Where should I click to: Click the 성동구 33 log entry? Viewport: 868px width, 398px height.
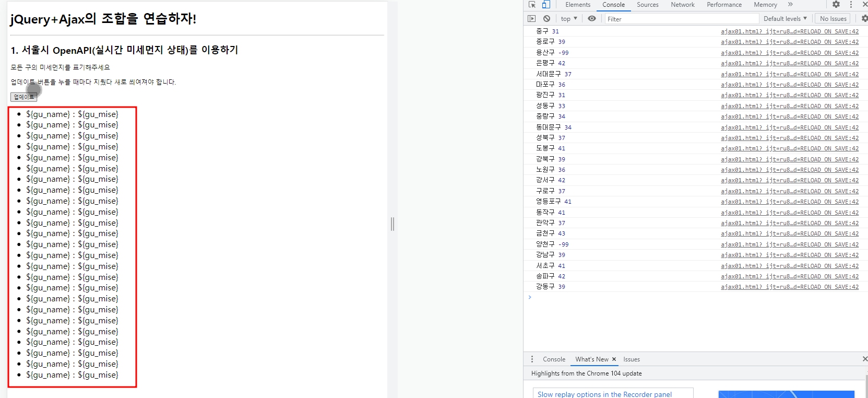coord(551,106)
